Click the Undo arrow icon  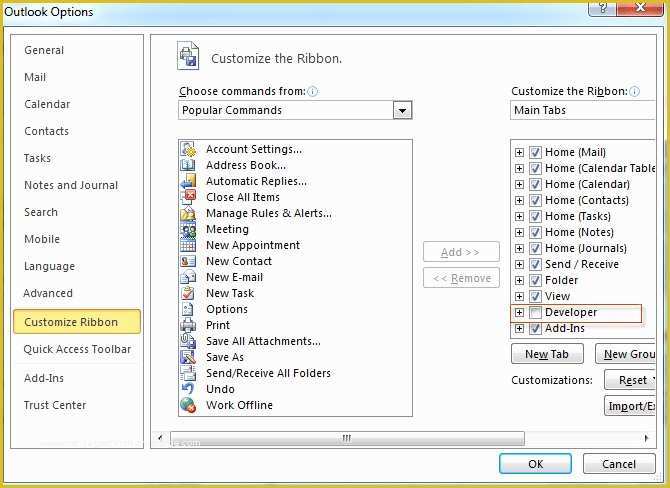pyautogui.click(x=188, y=389)
